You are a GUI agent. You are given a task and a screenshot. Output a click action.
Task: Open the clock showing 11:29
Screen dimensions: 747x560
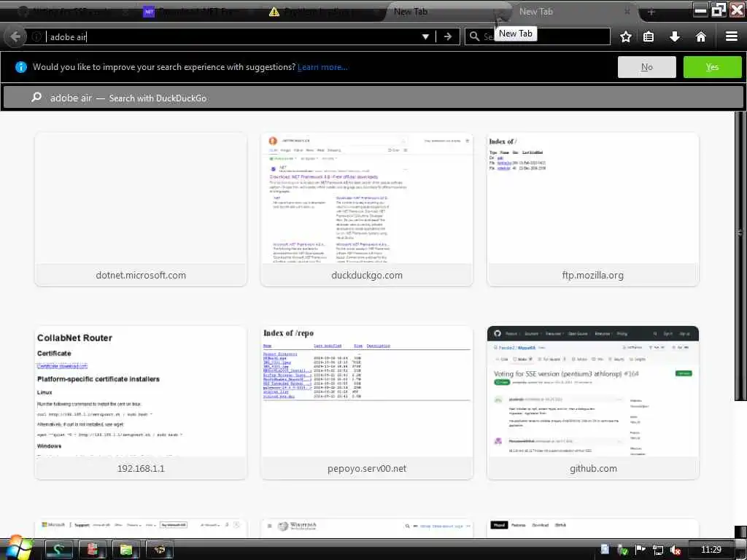click(711, 550)
